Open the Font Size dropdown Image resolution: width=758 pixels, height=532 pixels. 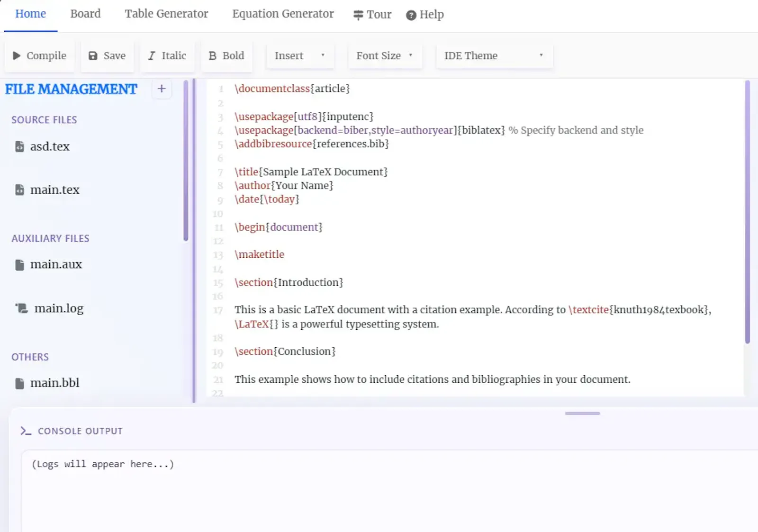pyautogui.click(x=385, y=56)
